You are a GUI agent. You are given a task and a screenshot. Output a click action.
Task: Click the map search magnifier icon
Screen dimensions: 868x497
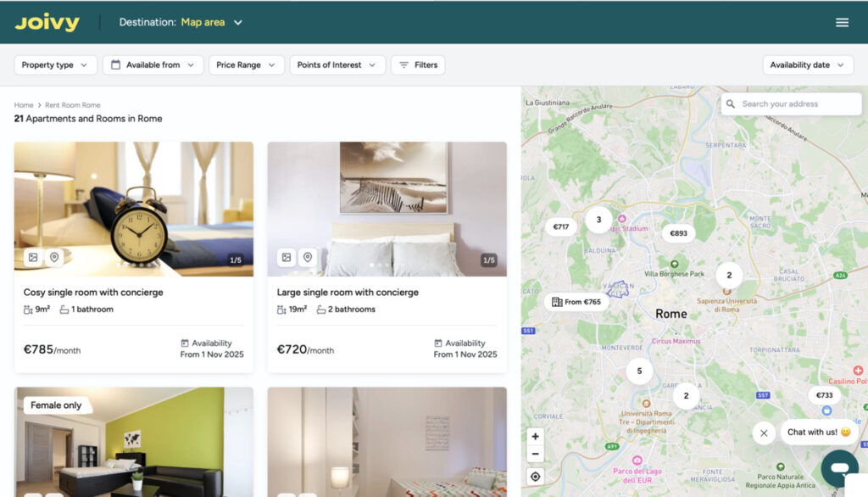click(x=731, y=103)
